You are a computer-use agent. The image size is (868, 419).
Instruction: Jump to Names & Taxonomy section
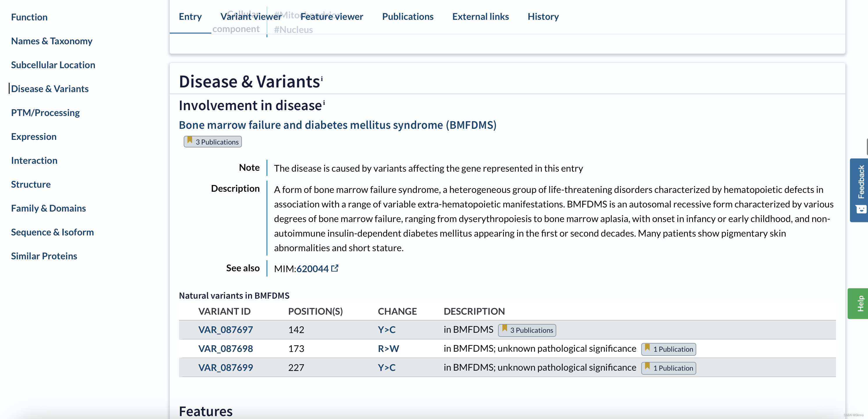(52, 41)
